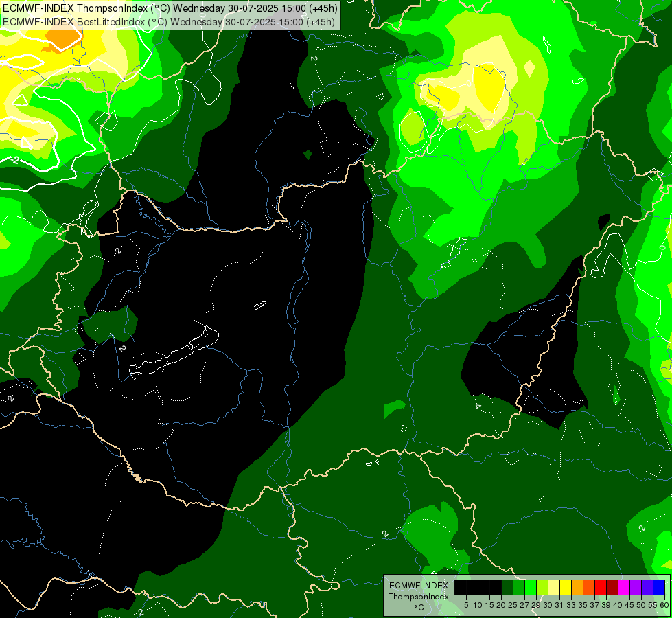Click the legend value label 60
This screenshot has width=672, height=618.
(x=664, y=605)
